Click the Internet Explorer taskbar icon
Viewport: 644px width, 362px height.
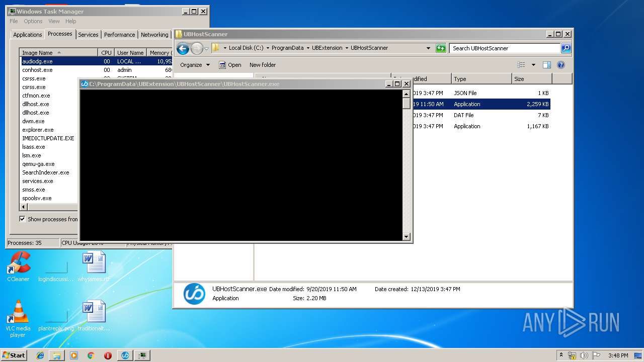pos(40,355)
